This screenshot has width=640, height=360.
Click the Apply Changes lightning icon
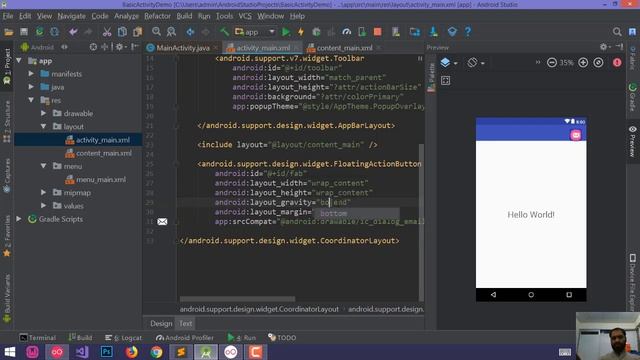(301, 32)
